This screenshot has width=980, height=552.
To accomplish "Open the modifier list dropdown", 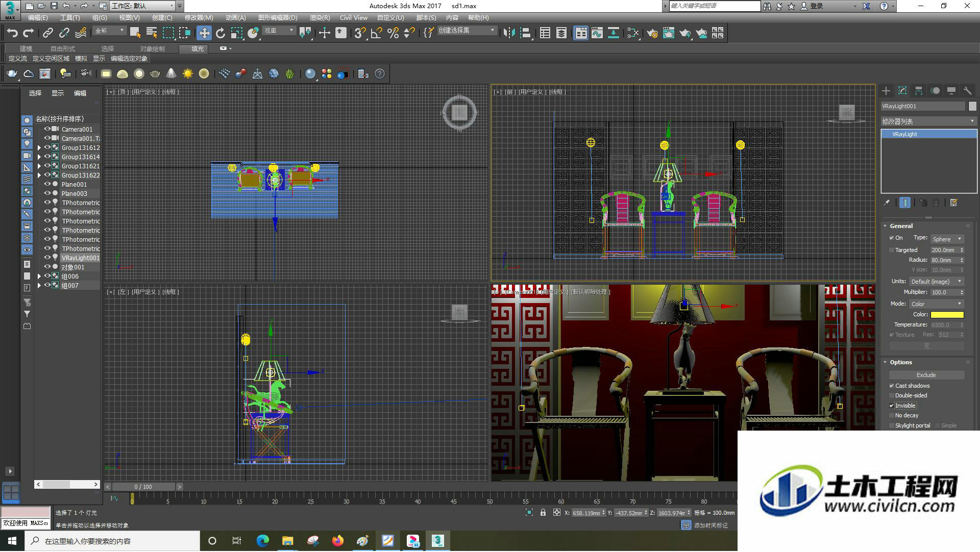I will coord(928,121).
